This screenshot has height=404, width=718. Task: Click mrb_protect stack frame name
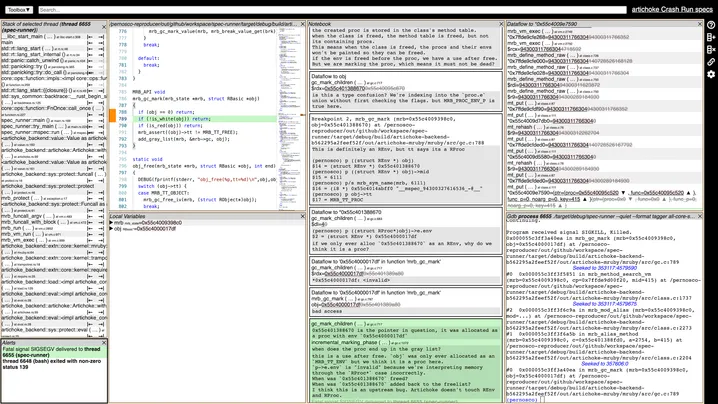pos(17,198)
